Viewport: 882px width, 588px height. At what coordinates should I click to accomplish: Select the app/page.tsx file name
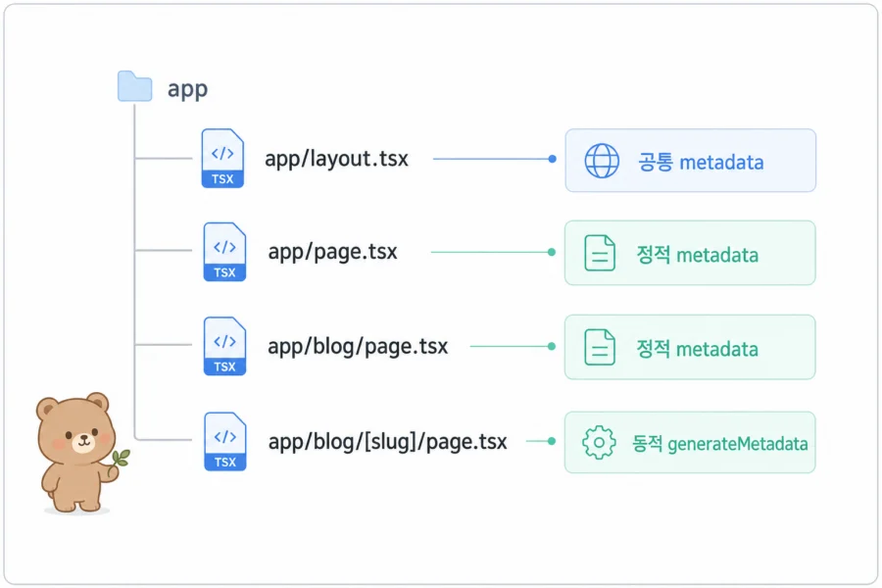[x=332, y=252]
